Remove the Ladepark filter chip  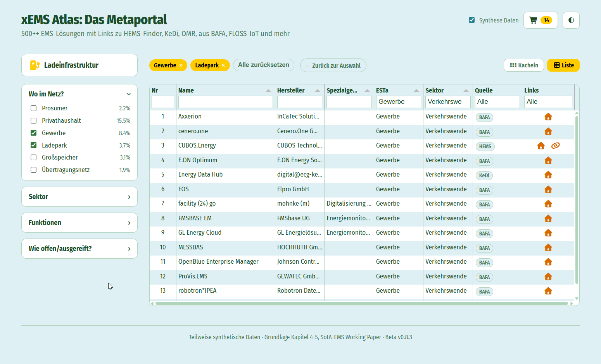[223, 65]
